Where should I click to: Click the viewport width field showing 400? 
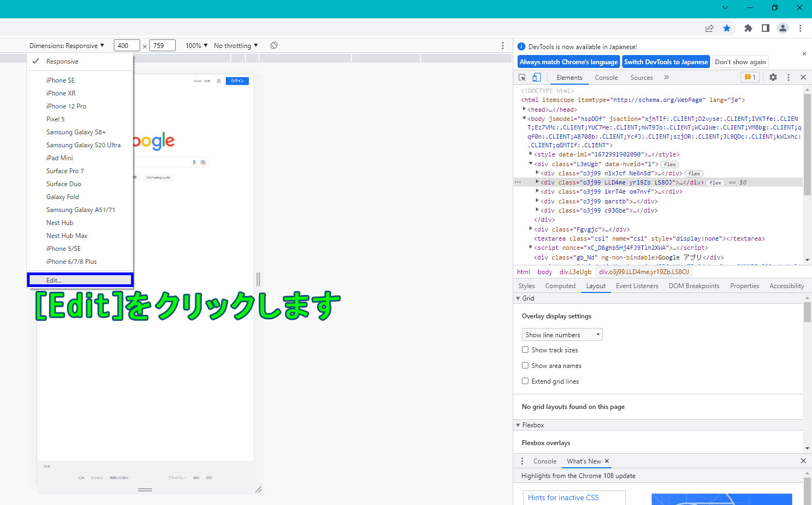127,45
